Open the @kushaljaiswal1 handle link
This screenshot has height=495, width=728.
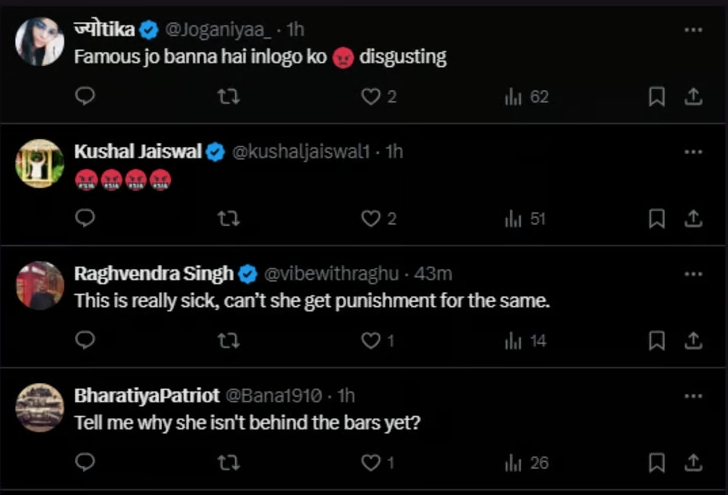tap(301, 152)
